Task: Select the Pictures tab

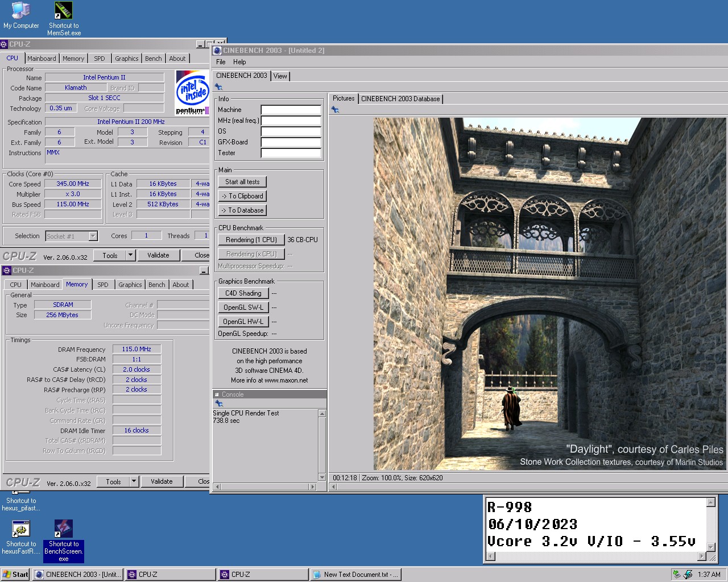Action: [x=344, y=98]
